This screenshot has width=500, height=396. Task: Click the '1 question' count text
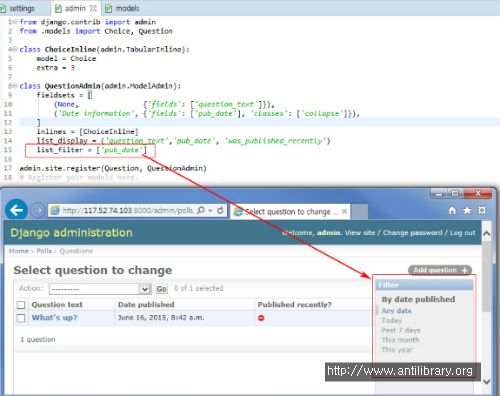[38, 339]
